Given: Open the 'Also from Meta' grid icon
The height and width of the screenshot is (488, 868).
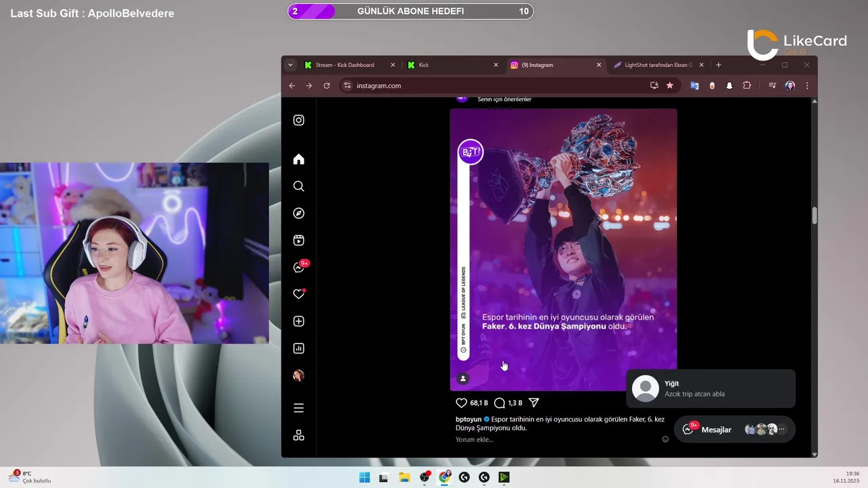Looking at the screenshot, I should (298, 435).
